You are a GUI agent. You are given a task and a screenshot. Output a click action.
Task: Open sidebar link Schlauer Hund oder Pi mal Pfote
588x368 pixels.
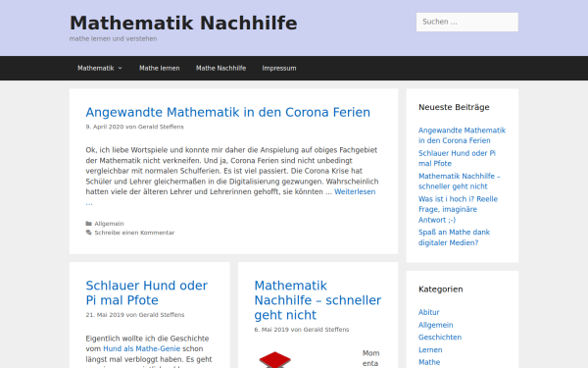click(x=457, y=158)
